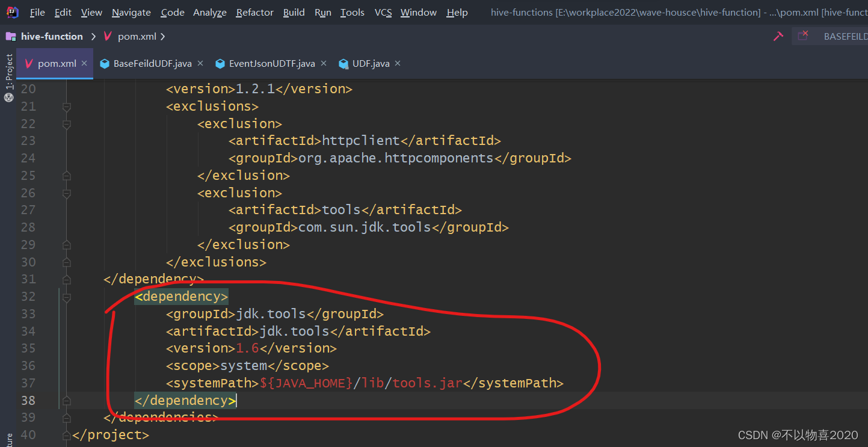Open the VCS menu
Viewport: 868px width, 447px height.
tap(383, 12)
